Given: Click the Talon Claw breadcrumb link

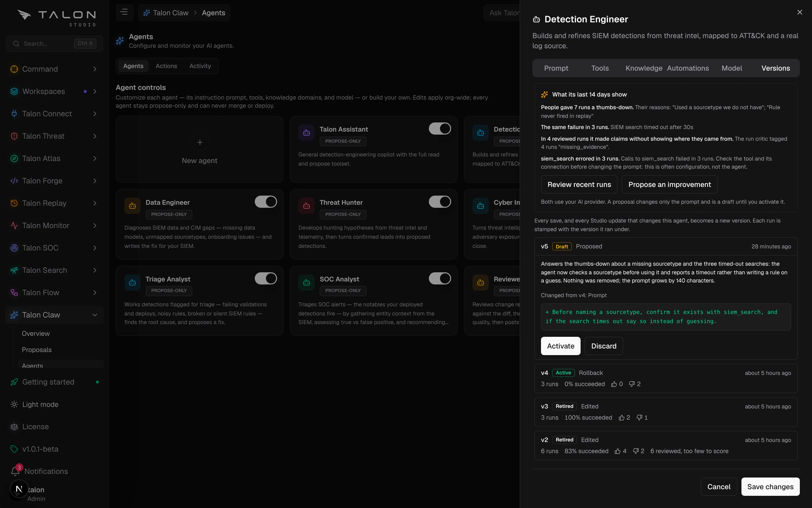Looking at the screenshot, I should pyautogui.click(x=166, y=13).
